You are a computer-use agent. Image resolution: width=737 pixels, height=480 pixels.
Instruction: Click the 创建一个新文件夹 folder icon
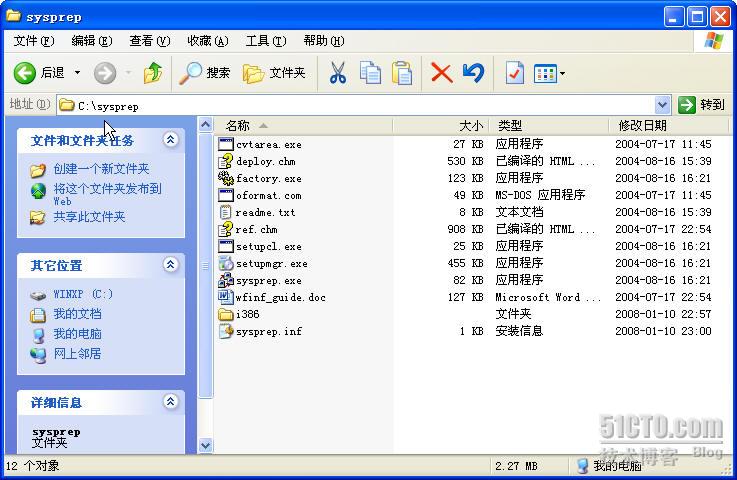coord(38,170)
